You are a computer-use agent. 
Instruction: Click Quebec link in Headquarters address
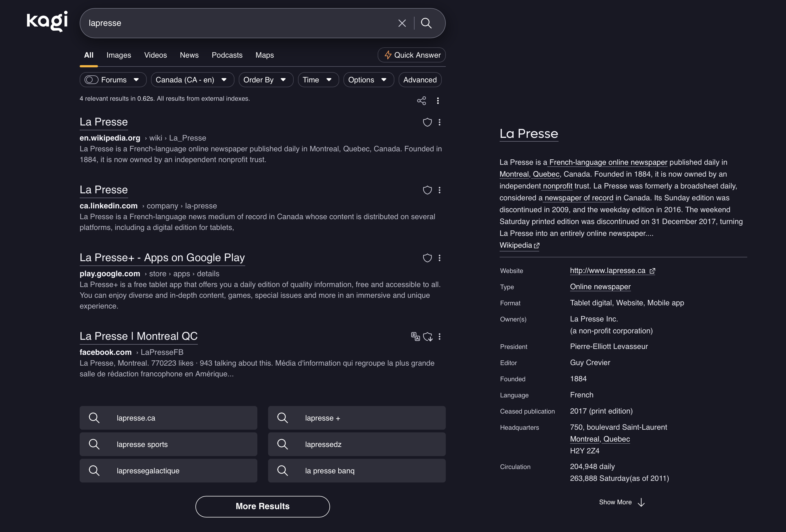(x=617, y=439)
